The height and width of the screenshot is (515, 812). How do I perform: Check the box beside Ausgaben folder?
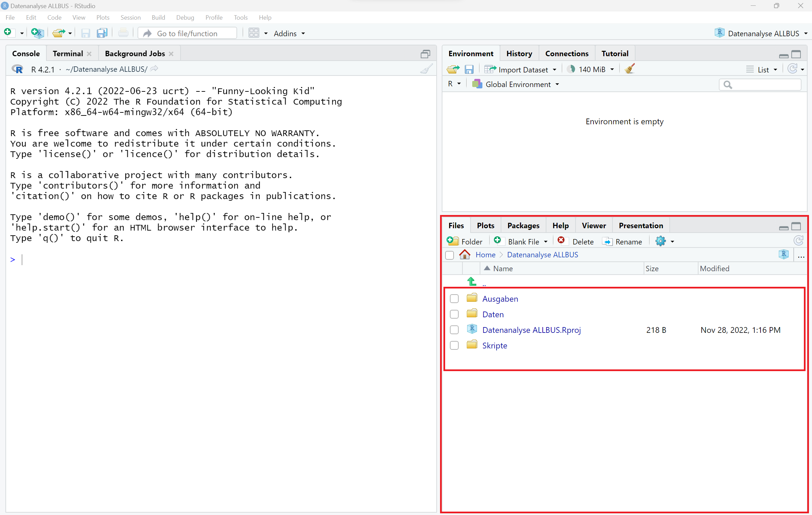point(454,299)
